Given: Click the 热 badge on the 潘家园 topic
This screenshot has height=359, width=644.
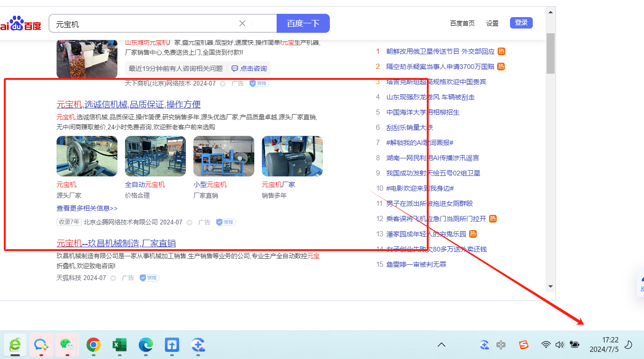Looking at the screenshot, I should click(473, 234).
